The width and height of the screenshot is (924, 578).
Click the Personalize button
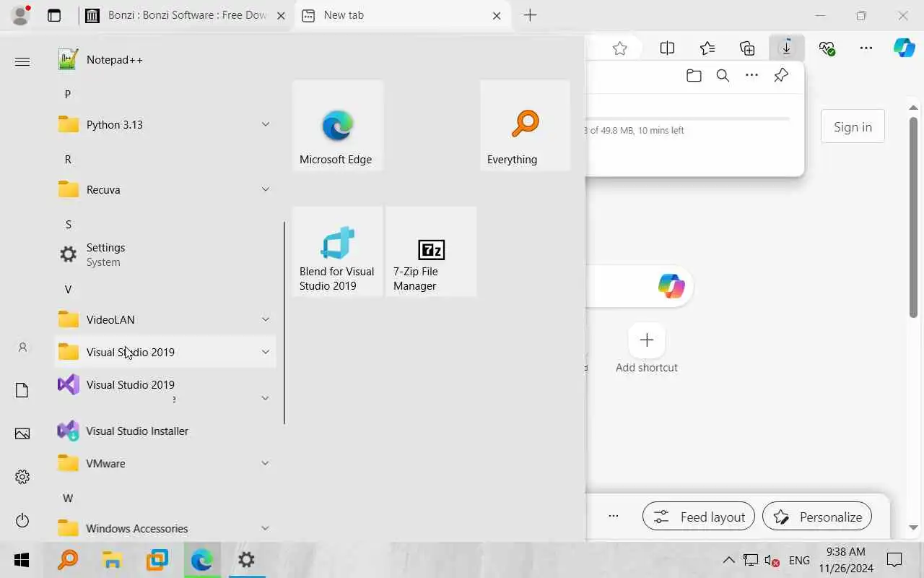[x=817, y=517]
